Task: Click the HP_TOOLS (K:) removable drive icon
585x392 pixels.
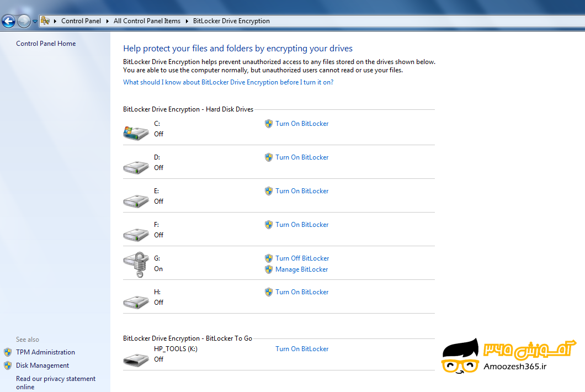Action: (x=136, y=360)
